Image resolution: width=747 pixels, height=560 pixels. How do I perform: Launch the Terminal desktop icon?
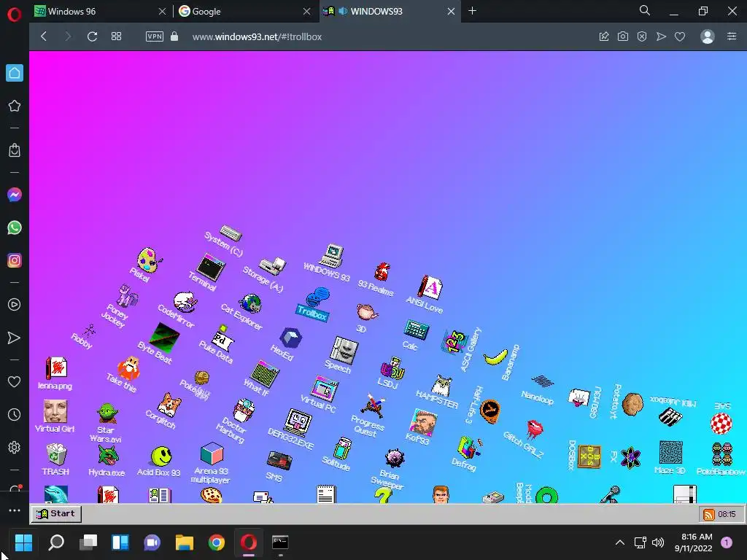[211, 267]
